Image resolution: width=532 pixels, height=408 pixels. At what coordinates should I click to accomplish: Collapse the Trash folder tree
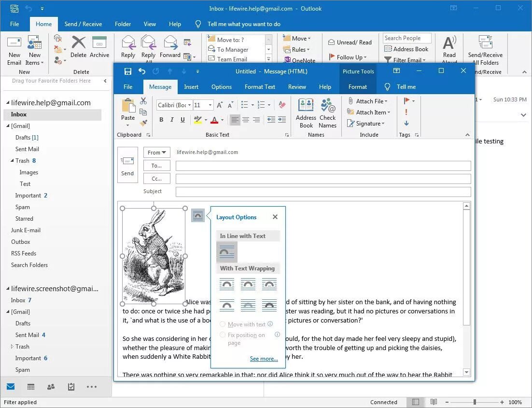12,161
